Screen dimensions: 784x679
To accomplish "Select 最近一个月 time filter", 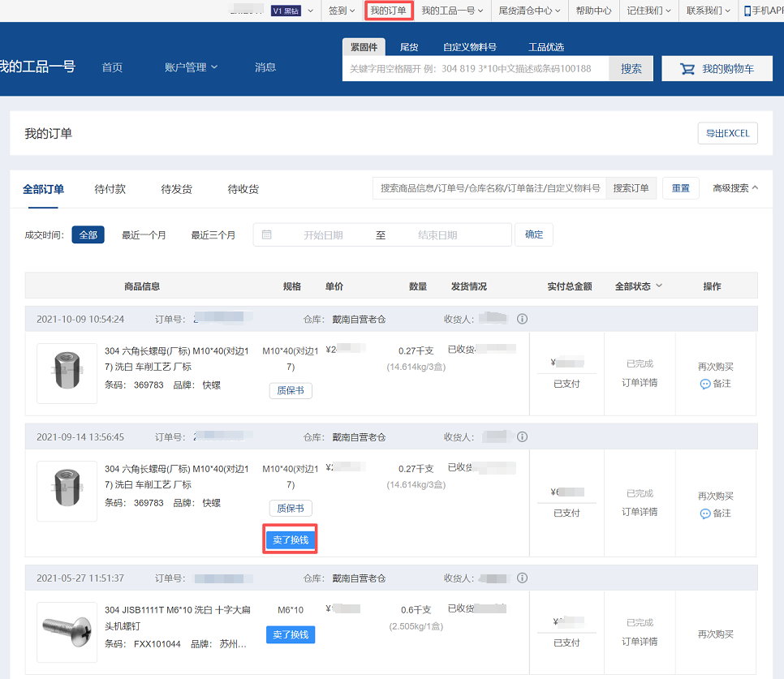I will [x=144, y=235].
